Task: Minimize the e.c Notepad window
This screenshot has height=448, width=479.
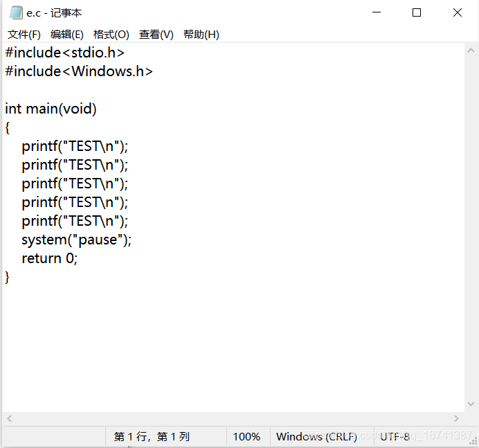Action: pyautogui.click(x=377, y=12)
